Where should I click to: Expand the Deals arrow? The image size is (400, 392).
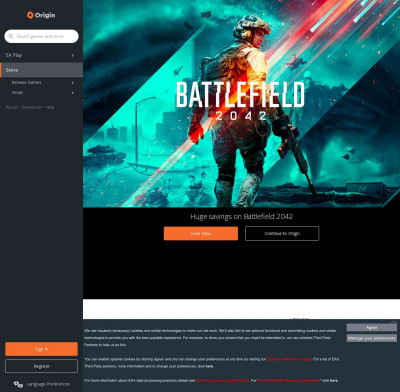click(73, 93)
